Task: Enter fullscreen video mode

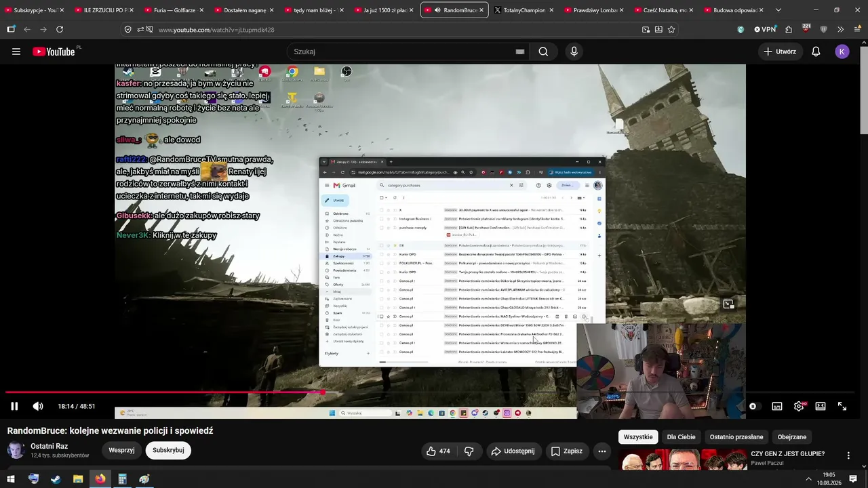Action: 842,406
